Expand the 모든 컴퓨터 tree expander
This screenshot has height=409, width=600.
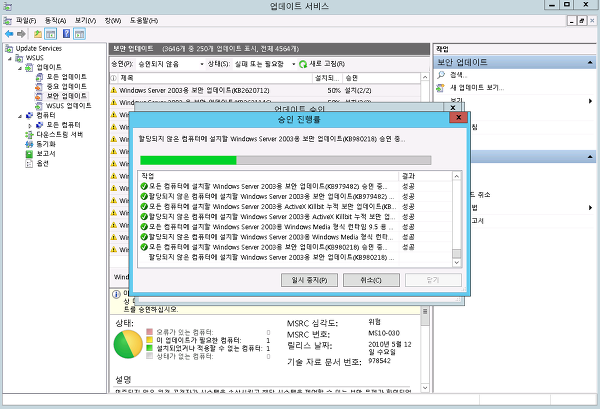[x=29, y=125]
